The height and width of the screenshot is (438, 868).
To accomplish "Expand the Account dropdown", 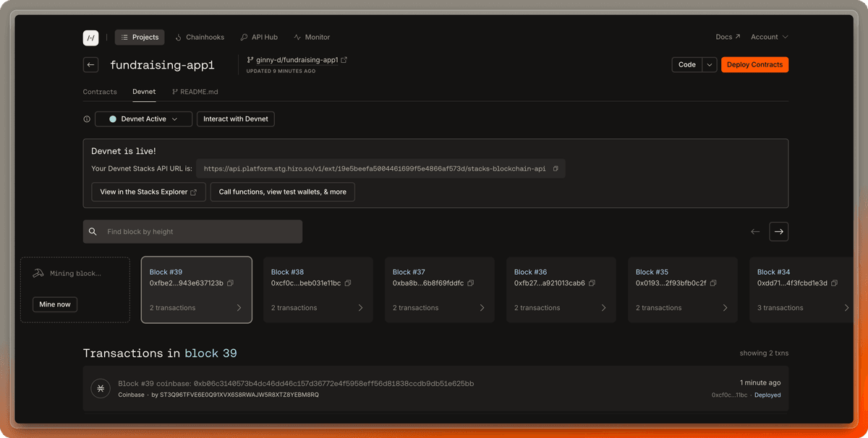I will [770, 38].
